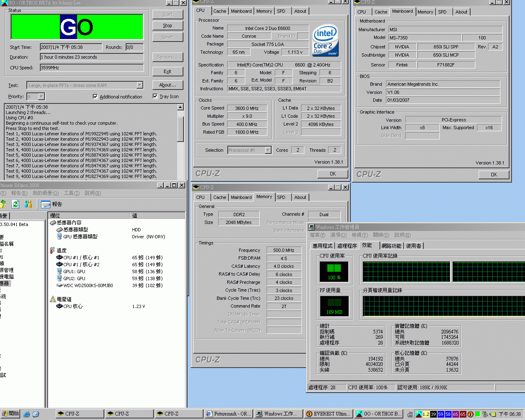This screenshot has width=525, height=420.
Task: Switch to 網路功能 tab in Task Manager
Action: (391, 246)
